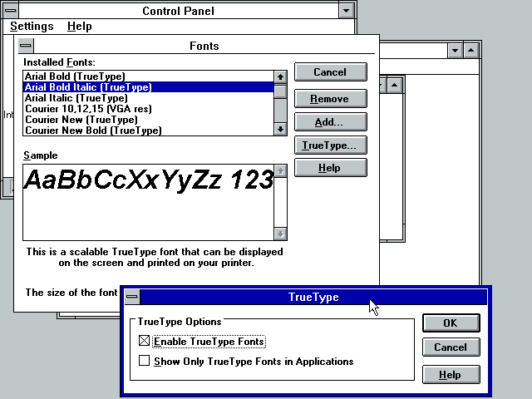Viewport: 532px width, 399px height.
Task: Open the Help menu in Control Panel
Action: coord(80,26)
